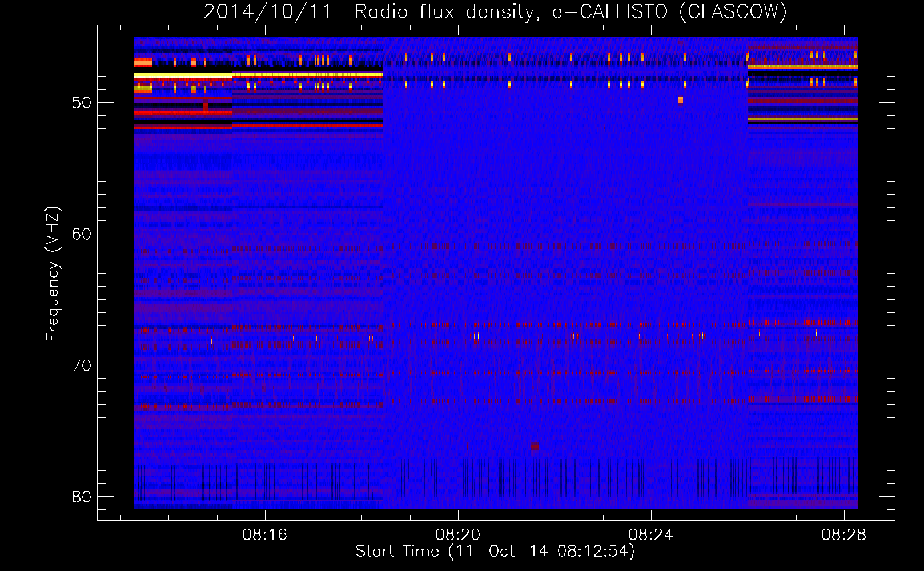Click the small red square blob near 77 MHz
This screenshot has height=571, width=924.
535,445
